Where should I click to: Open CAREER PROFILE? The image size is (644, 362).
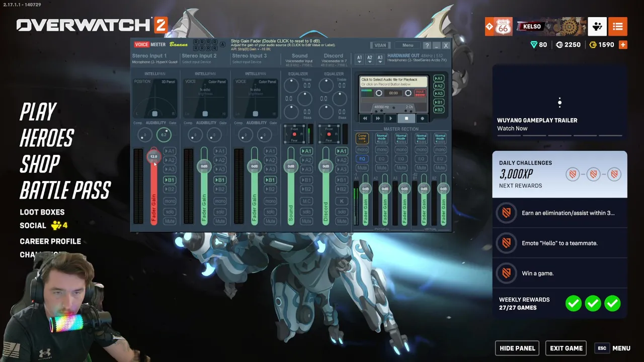coord(50,241)
